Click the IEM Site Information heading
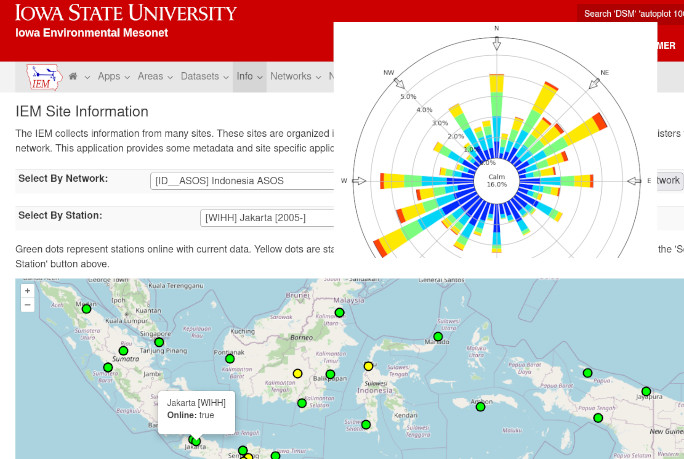 pyautogui.click(x=82, y=112)
